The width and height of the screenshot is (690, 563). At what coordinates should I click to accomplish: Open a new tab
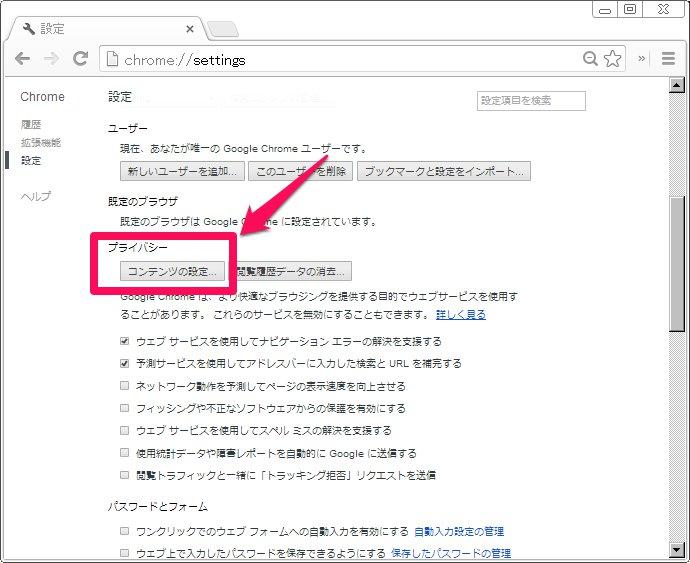coord(223,29)
